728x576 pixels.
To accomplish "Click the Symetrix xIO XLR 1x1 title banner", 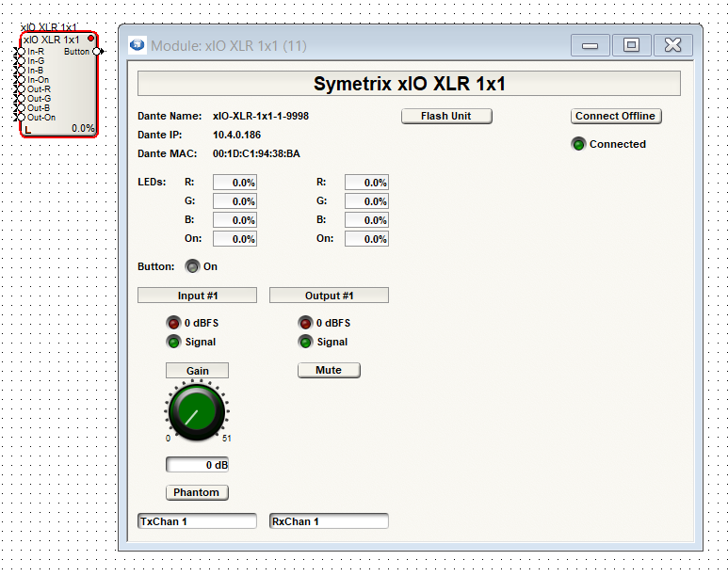I will pyautogui.click(x=409, y=84).
